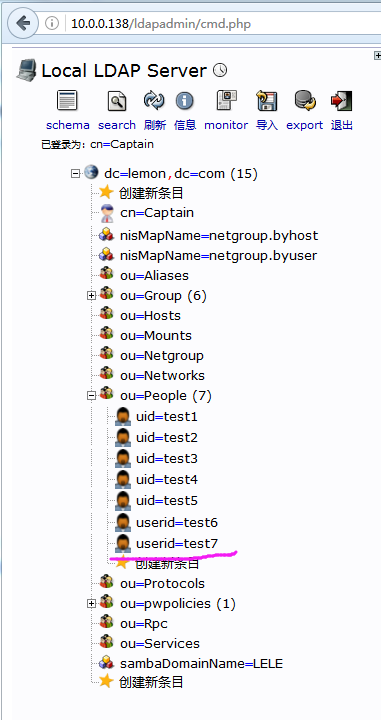The height and width of the screenshot is (720, 381).
Task: Open the ou=pwpolicies (1) entry
Action: (178, 604)
